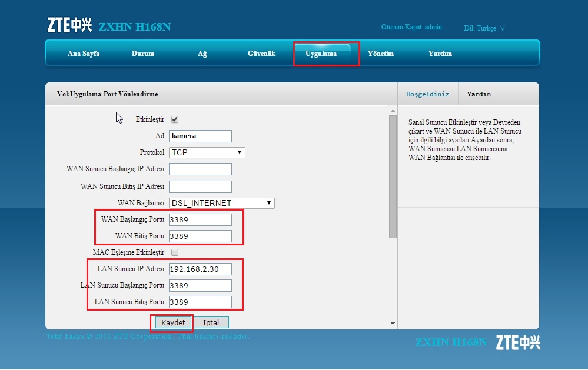Toggle the MAC Eşleşme Etkinleştir checkbox
This screenshot has width=588, height=370.
[x=175, y=252]
